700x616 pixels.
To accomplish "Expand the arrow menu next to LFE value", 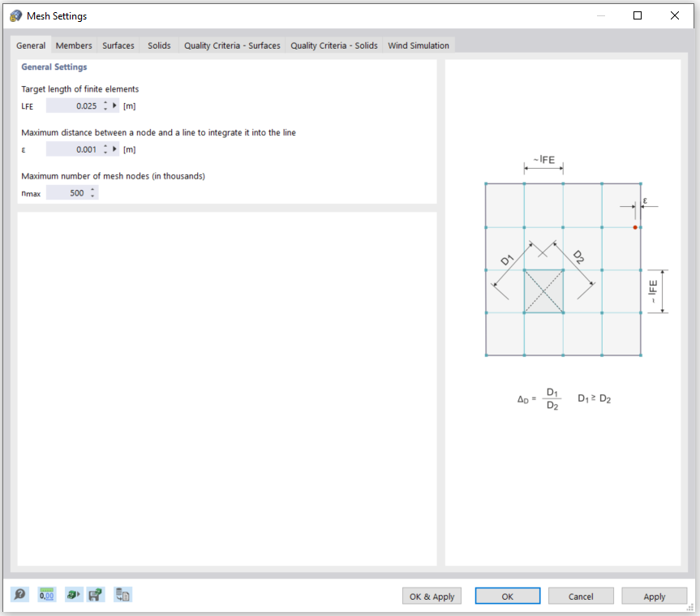I will [x=114, y=106].
